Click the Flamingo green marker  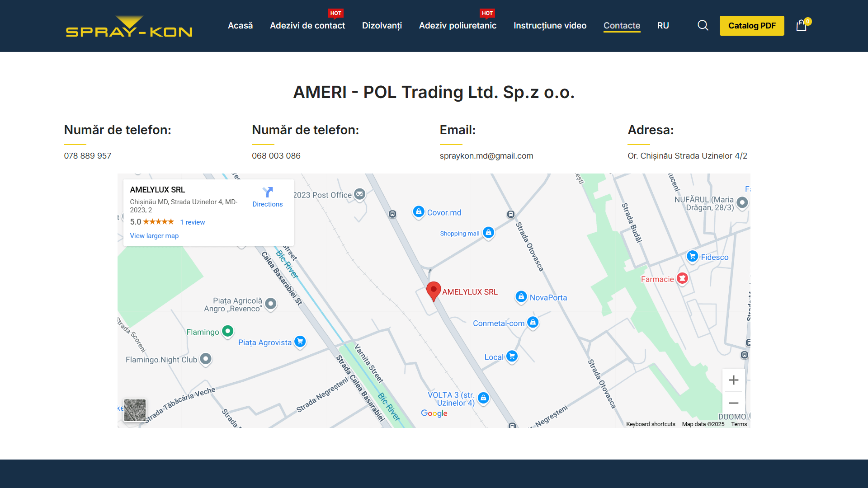click(x=228, y=331)
